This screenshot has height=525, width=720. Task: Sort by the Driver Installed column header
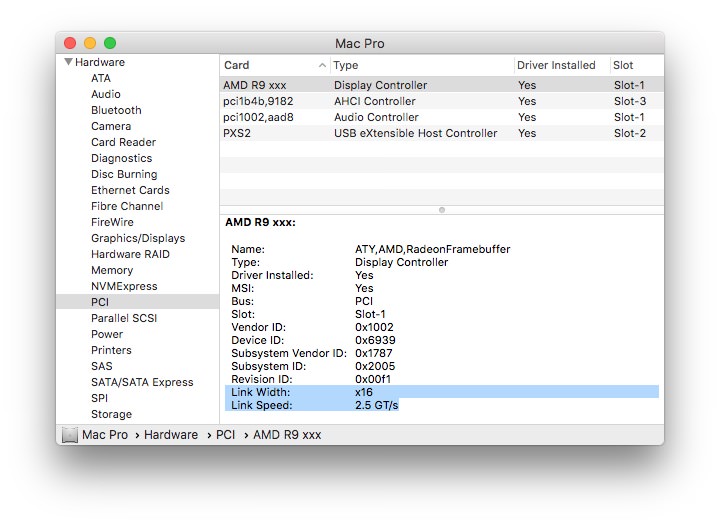556,65
